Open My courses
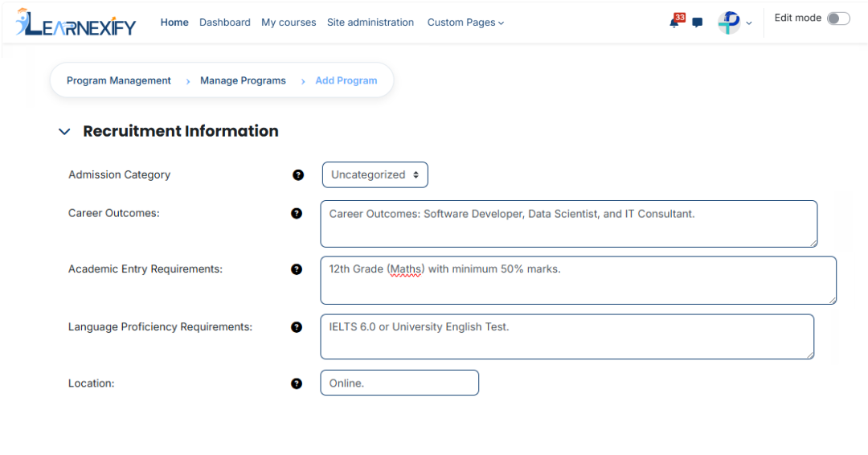868x455 pixels. (x=289, y=23)
